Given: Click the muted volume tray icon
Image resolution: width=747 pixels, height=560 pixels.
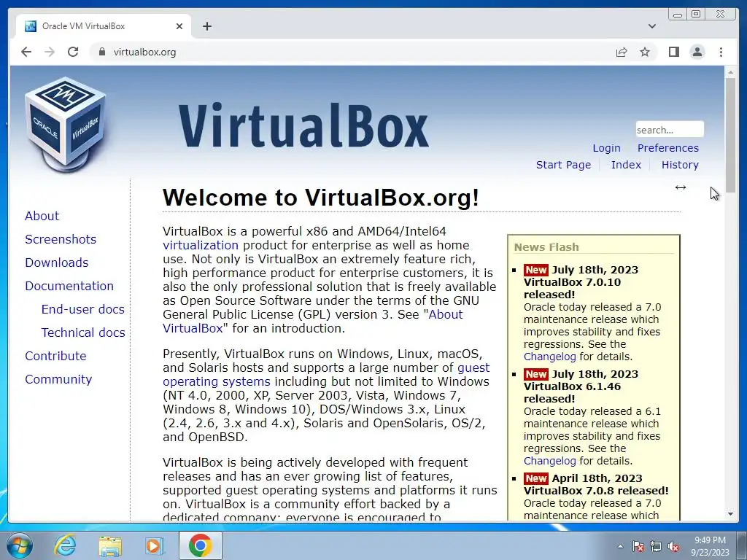Looking at the screenshot, I should [673, 546].
